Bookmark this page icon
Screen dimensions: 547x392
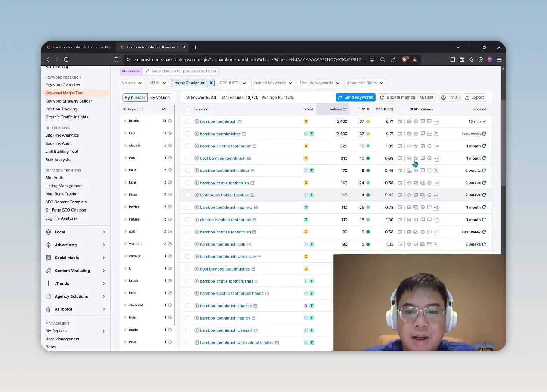coord(116,59)
